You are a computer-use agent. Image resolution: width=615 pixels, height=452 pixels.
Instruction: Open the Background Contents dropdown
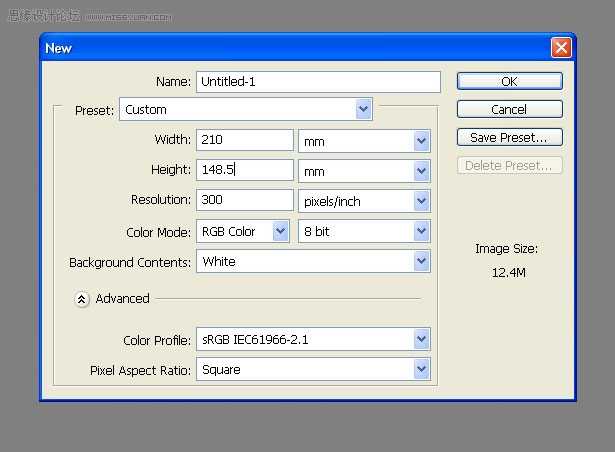pos(313,261)
